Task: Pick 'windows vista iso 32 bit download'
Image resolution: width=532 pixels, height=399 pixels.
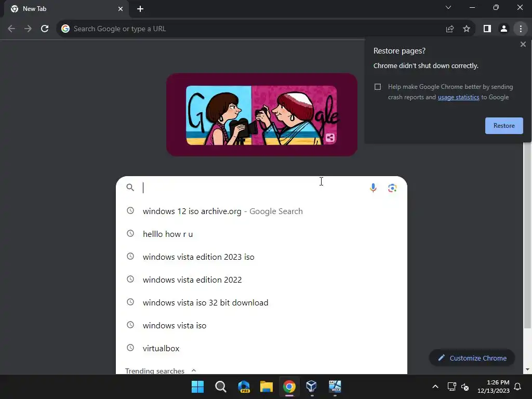Action: [x=262, y=302]
